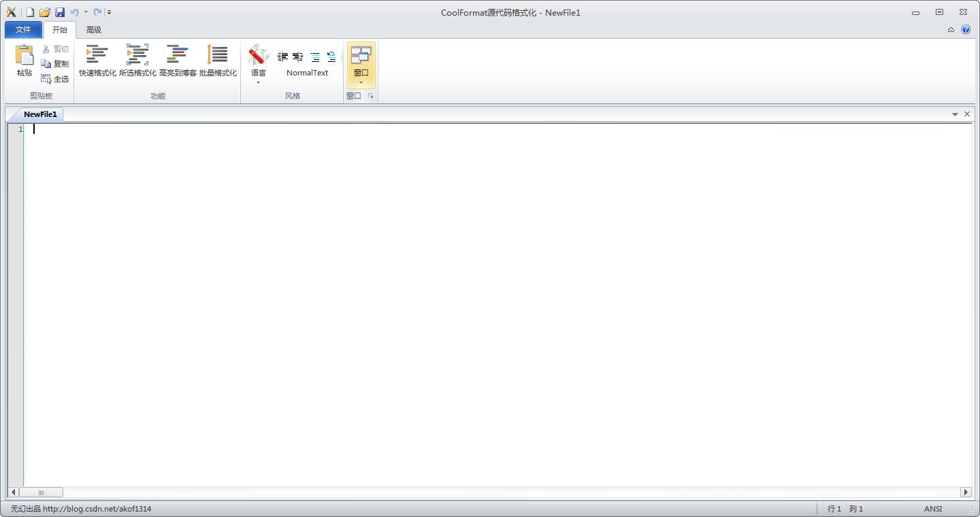Open a file with the folder icon
Screen dimensions: 980x517
45,12
